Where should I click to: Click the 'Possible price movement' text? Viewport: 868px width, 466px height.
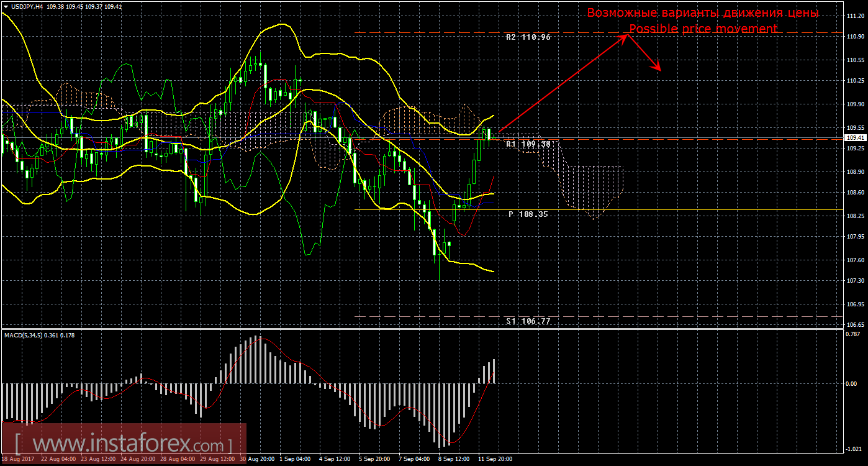[703, 29]
